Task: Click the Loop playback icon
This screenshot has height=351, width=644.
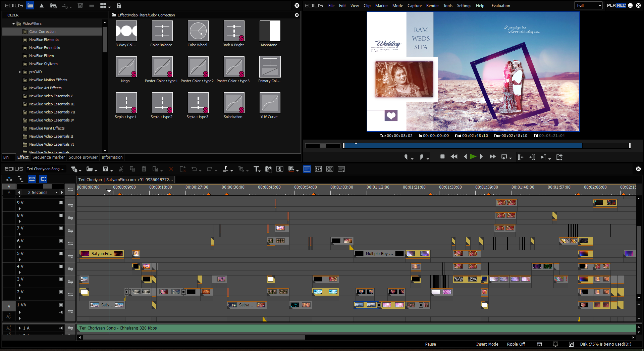Action: (504, 157)
